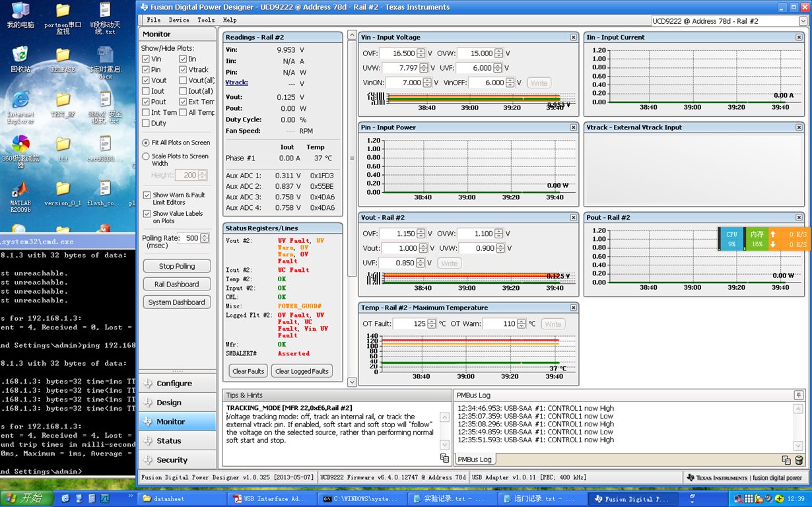
Task: Open the Rail Dashboard
Action: (x=177, y=285)
